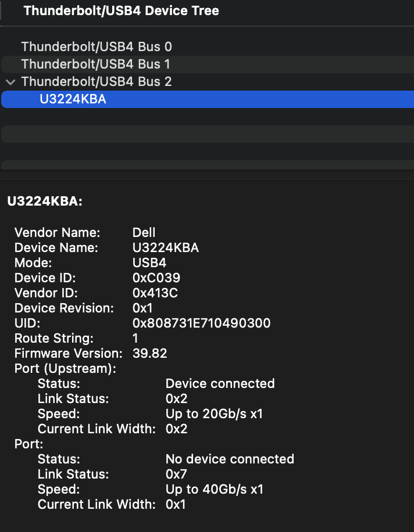Screen dimensions: 414x532
Task: Click the Up to 20Gb/s x1 speed
Action: click(215, 414)
